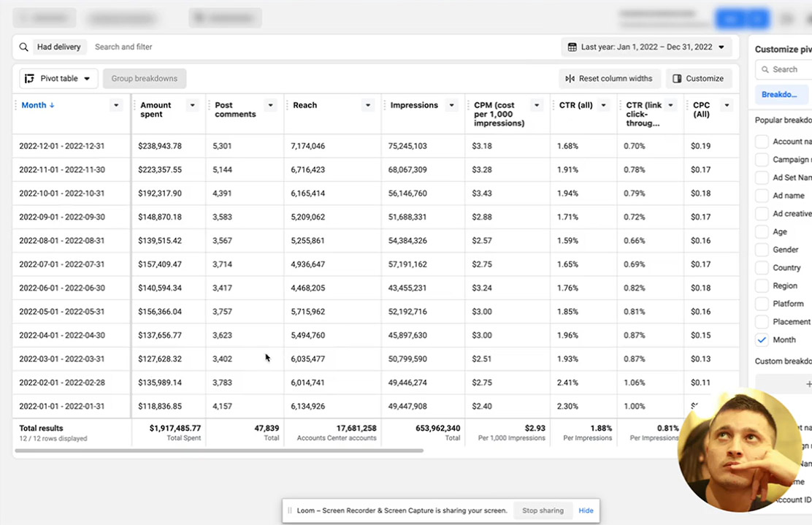
Task: Click the Reset column widths icon
Action: point(570,79)
